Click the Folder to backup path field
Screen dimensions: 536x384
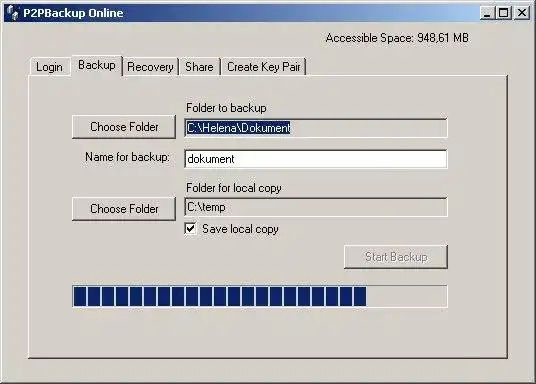coord(316,128)
